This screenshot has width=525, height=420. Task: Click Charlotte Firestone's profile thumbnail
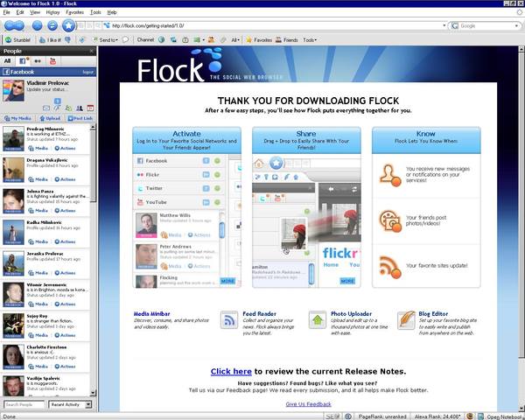13,357
